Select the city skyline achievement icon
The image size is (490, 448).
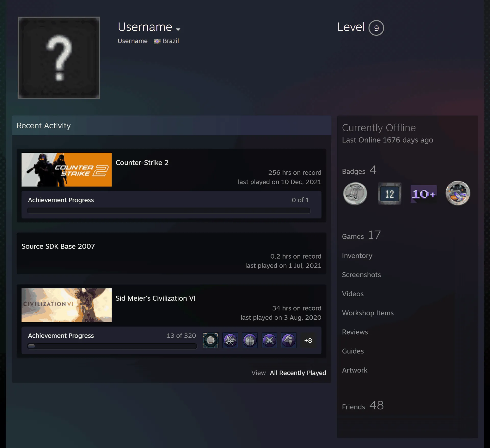[x=250, y=340]
